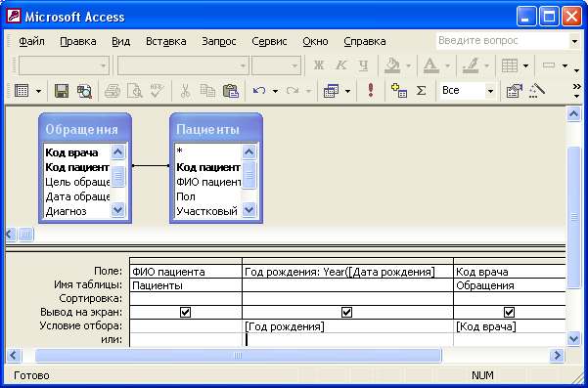
Task: Select Пол field in Пациенты table
Action: 186,196
